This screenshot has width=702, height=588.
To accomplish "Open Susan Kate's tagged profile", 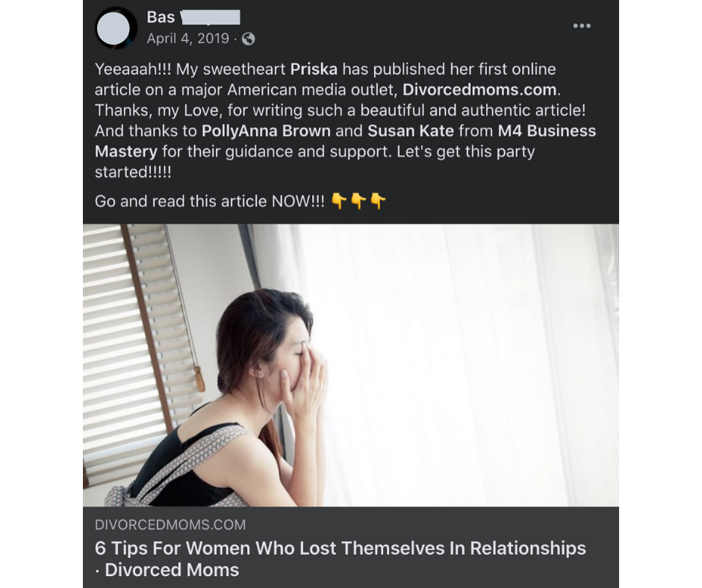I will (411, 131).
